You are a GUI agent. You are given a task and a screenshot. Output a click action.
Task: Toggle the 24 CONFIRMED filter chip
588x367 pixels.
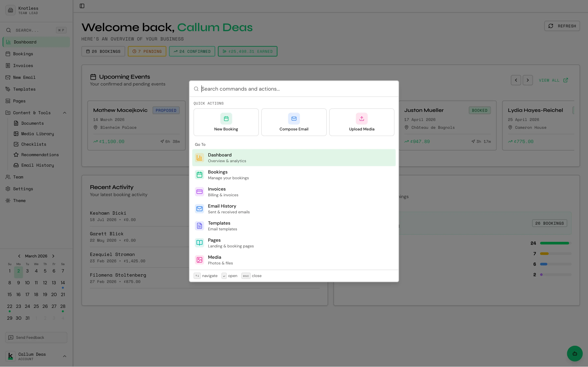[192, 51]
